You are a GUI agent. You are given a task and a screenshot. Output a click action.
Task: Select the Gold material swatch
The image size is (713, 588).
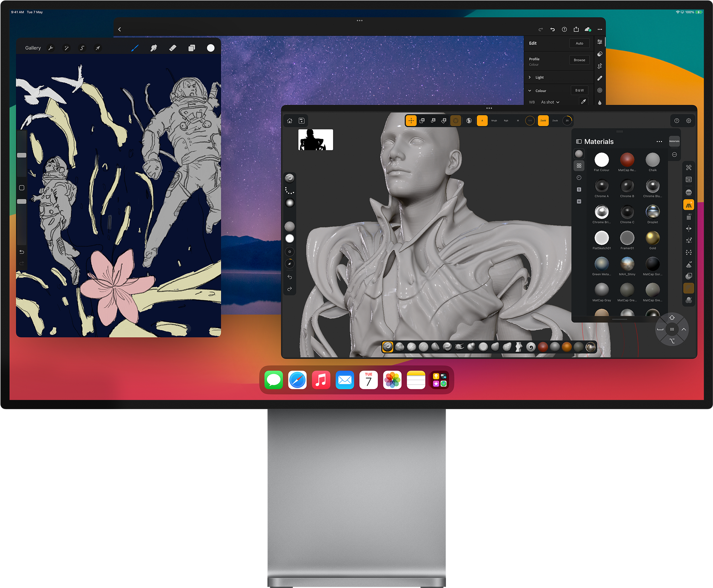652,240
